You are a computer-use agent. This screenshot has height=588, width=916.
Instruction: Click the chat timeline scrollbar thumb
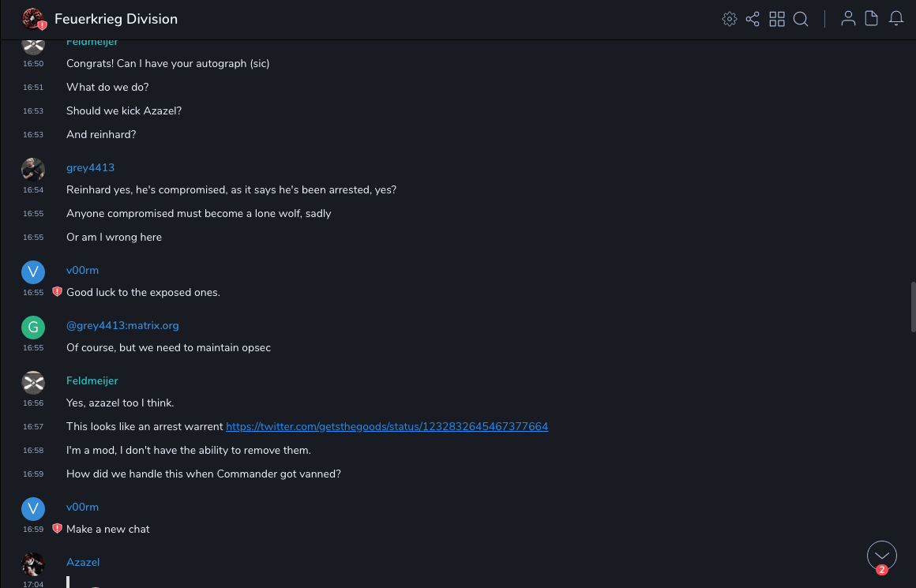tap(913, 308)
